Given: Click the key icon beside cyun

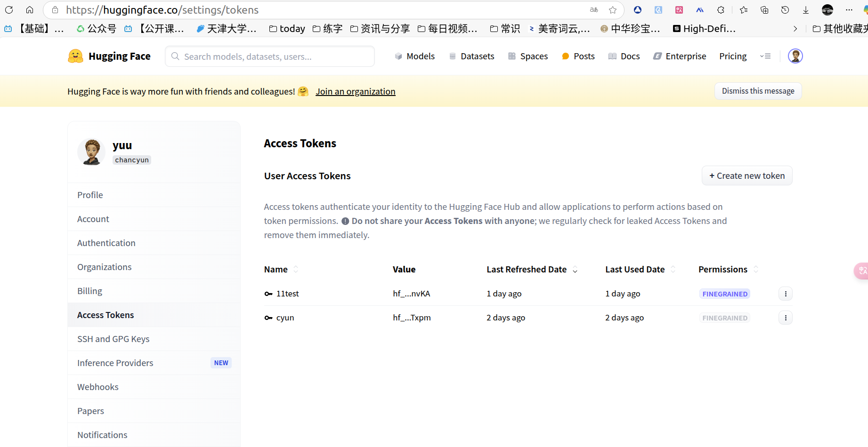Looking at the screenshot, I should click(268, 318).
